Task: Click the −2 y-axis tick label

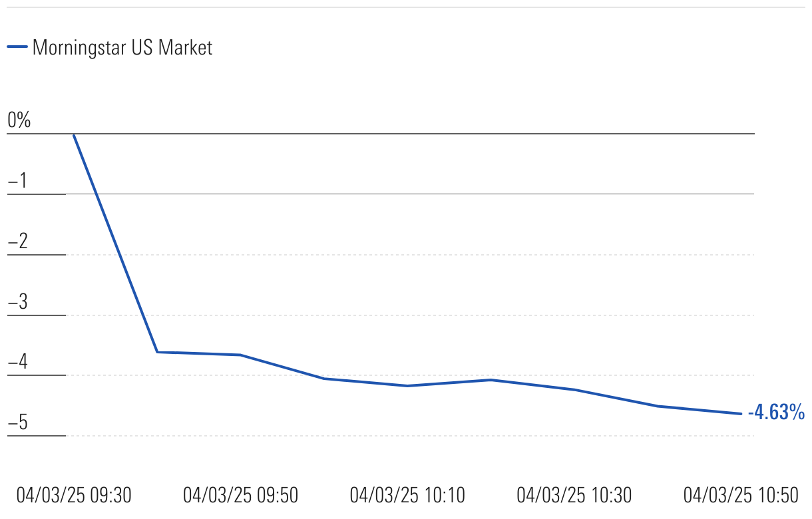Action: tap(18, 242)
